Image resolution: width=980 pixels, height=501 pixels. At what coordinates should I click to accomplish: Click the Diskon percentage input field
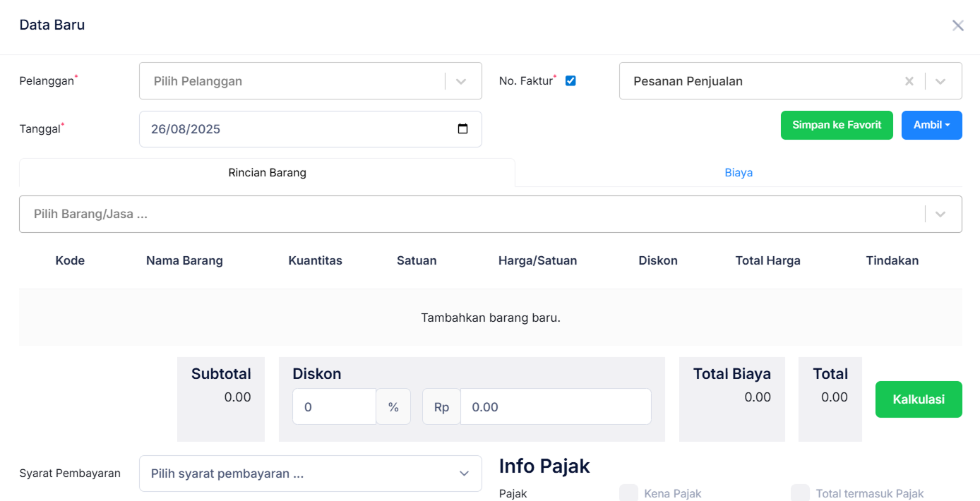[x=335, y=406]
